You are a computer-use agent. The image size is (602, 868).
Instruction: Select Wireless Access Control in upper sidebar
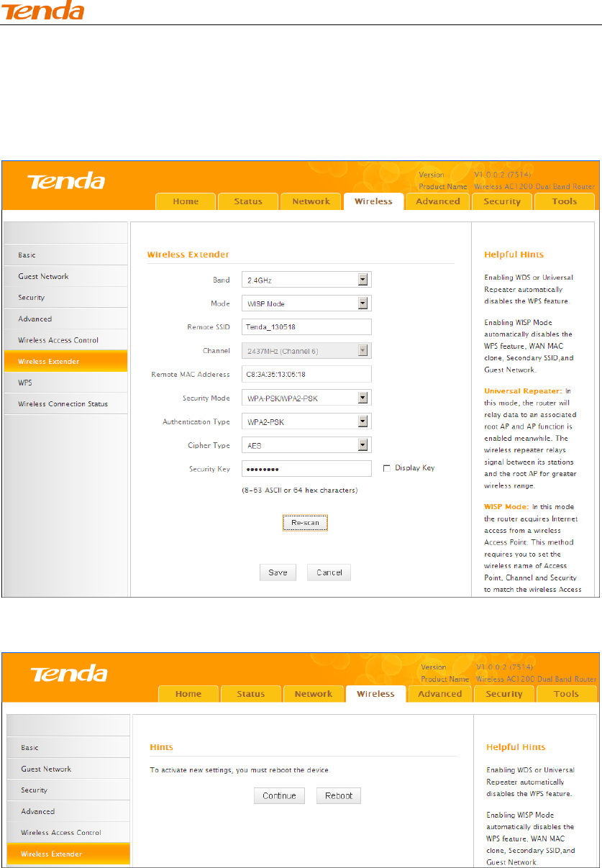pyautogui.click(x=65, y=339)
